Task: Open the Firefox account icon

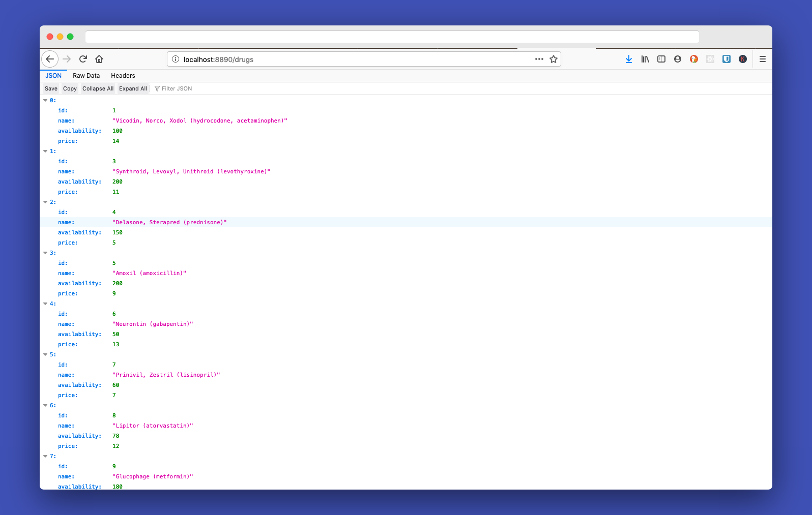Action: (678, 59)
